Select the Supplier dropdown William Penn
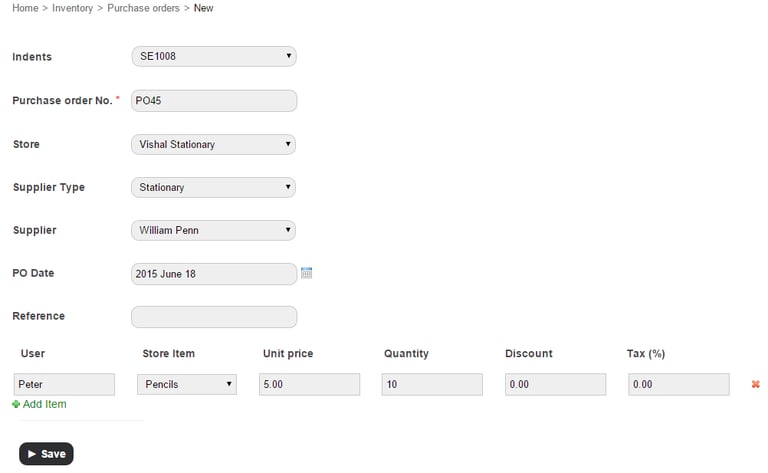The image size is (768, 473). tap(214, 230)
